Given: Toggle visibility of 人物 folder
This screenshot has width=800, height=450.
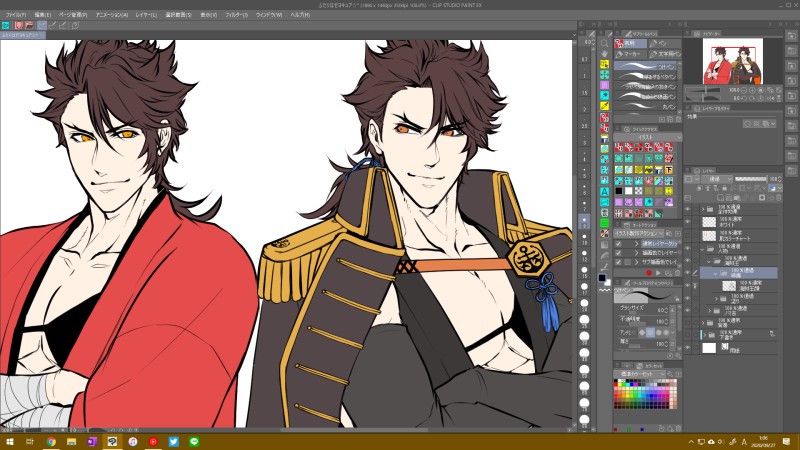Looking at the screenshot, I should (x=688, y=248).
